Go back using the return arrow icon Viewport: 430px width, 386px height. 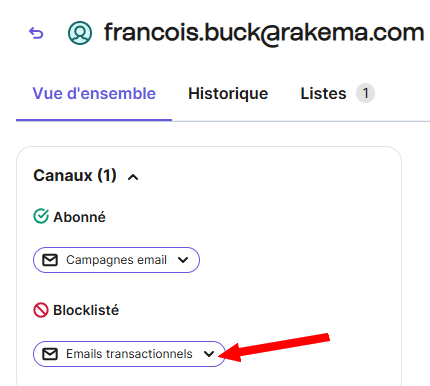click(x=36, y=33)
